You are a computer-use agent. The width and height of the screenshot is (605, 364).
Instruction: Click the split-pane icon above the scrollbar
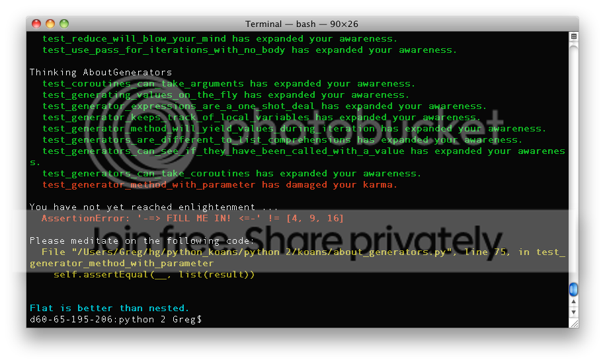pyautogui.click(x=574, y=36)
